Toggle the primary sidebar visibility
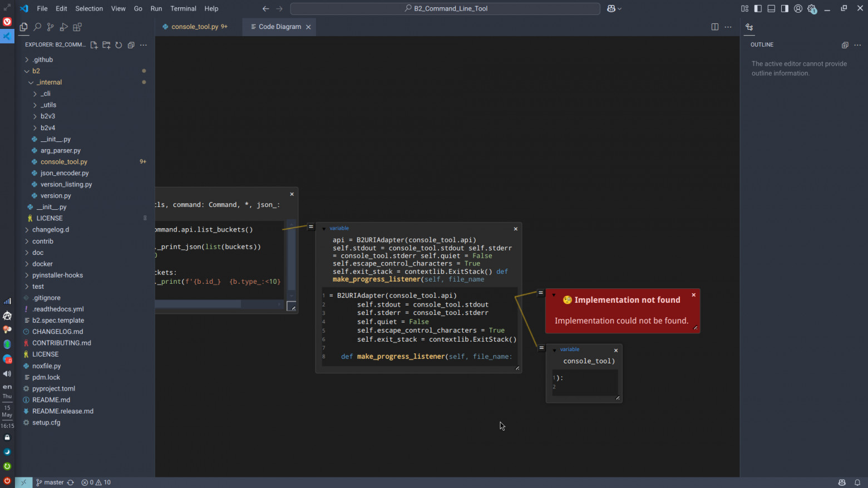 (x=758, y=8)
